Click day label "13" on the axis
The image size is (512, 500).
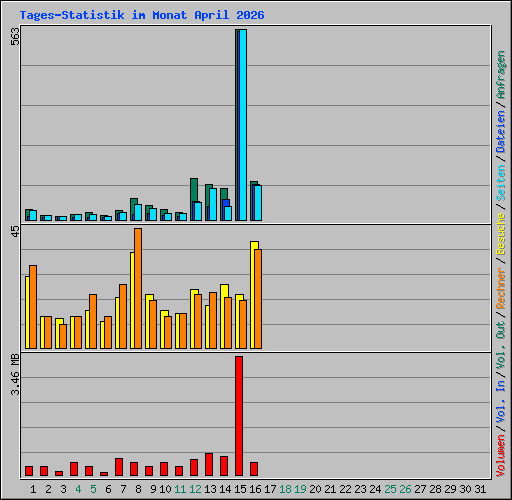(x=210, y=489)
